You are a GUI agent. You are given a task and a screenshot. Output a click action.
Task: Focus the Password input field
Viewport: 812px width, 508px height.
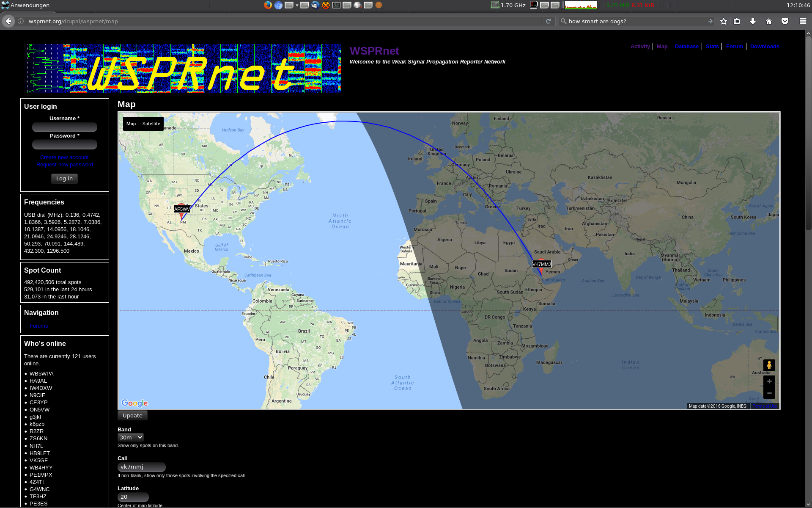click(65, 144)
